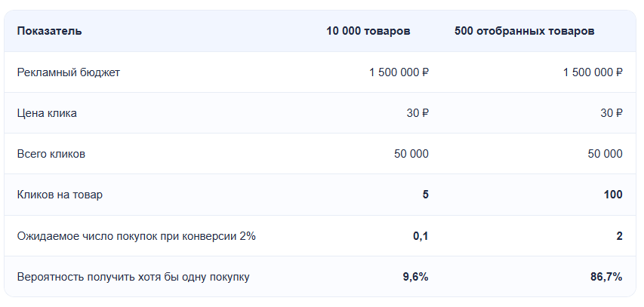644x307 pixels.
Task: Click the 1 500 000 ₽ budget under 10 000 товаров
Action: [399, 72]
